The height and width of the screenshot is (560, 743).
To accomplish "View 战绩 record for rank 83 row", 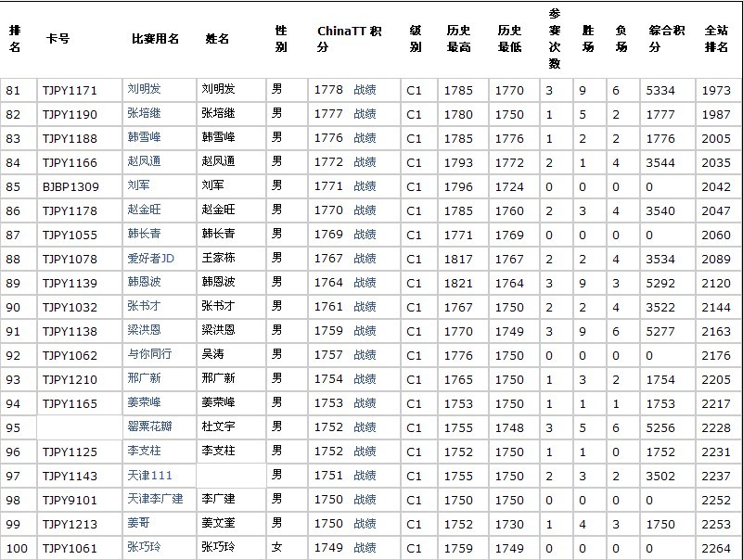I will pyautogui.click(x=365, y=138).
